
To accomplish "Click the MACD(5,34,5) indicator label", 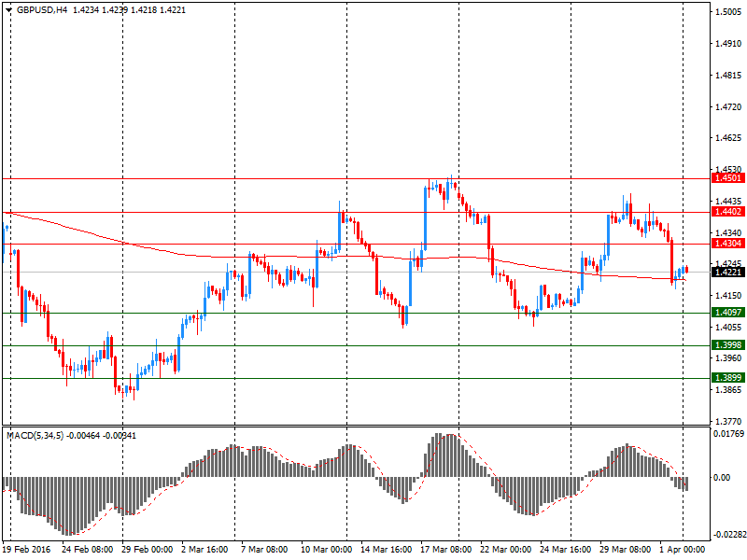I will [x=35, y=436].
